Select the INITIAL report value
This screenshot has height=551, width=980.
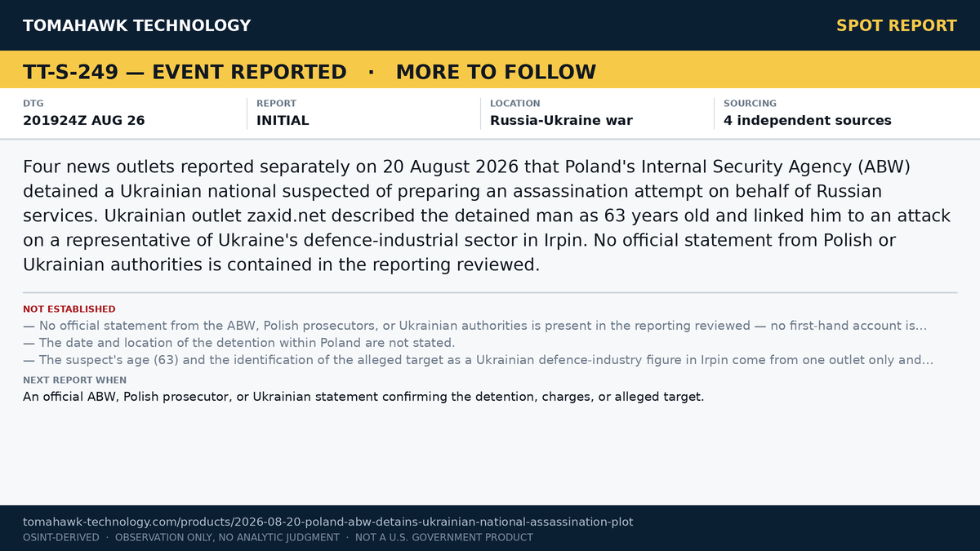[283, 120]
